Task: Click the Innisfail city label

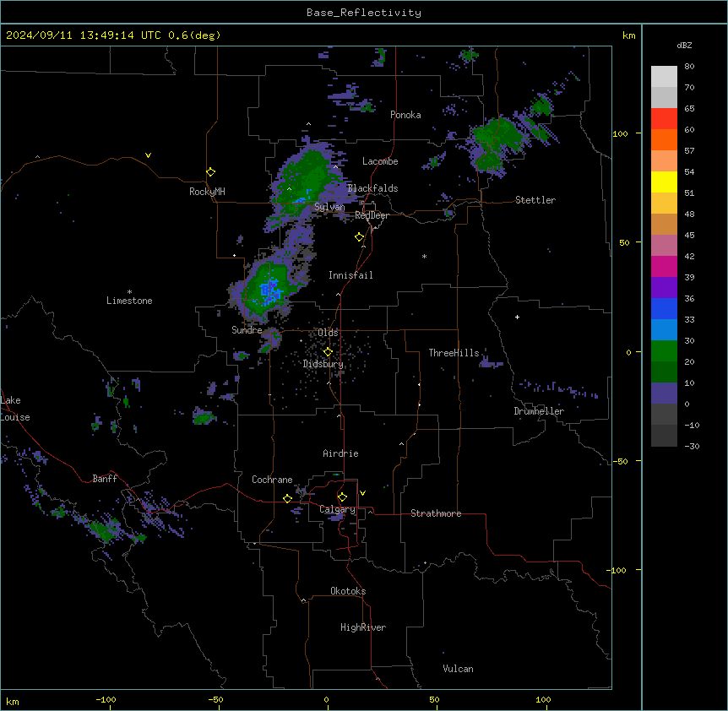Action: [350, 275]
